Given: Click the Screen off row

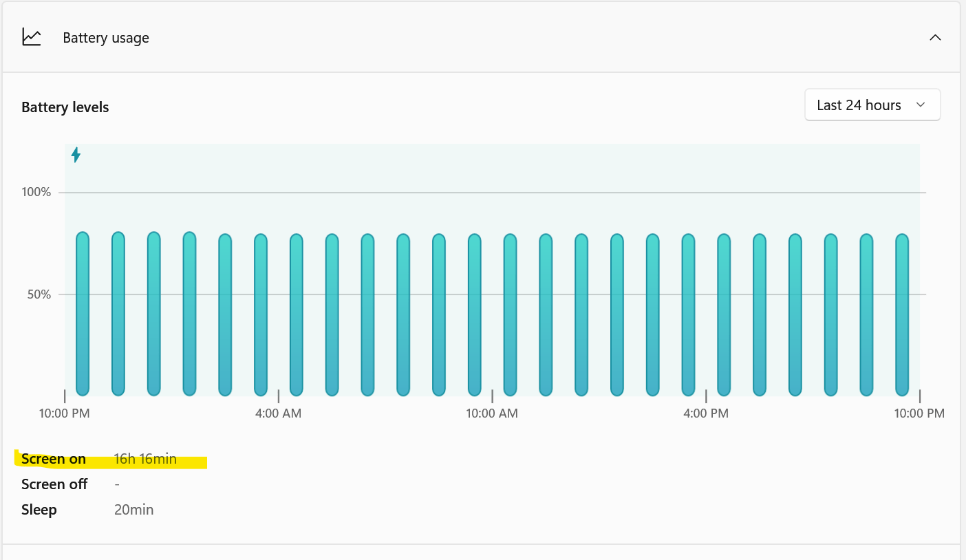Looking at the screenshot, I should [54, 484].
